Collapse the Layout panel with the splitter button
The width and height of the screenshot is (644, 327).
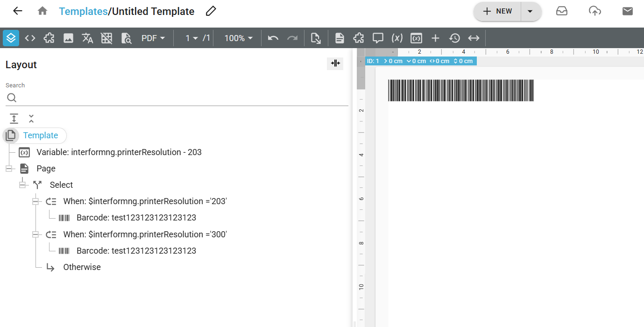(335, 63)
